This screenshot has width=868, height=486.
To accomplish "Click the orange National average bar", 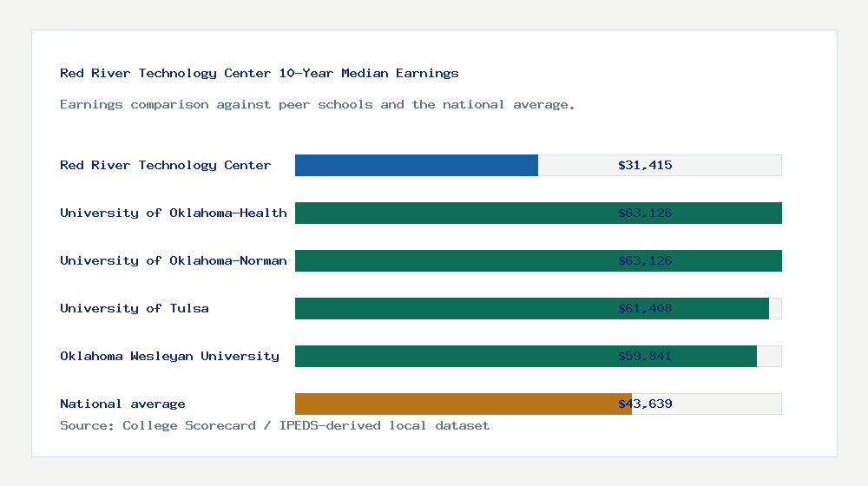I will point(464,404).
